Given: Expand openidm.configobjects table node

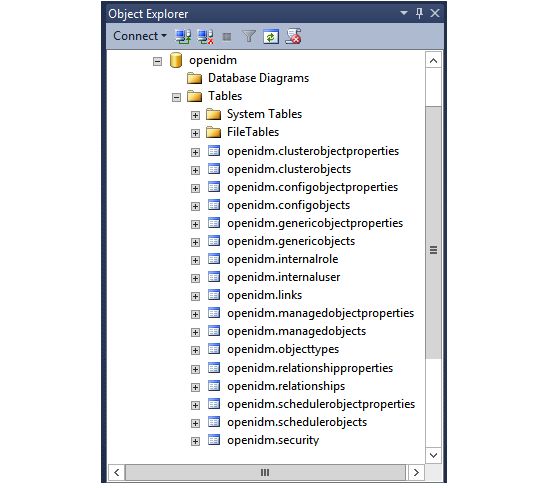Looking at the screenshot, I should (195, 206).
